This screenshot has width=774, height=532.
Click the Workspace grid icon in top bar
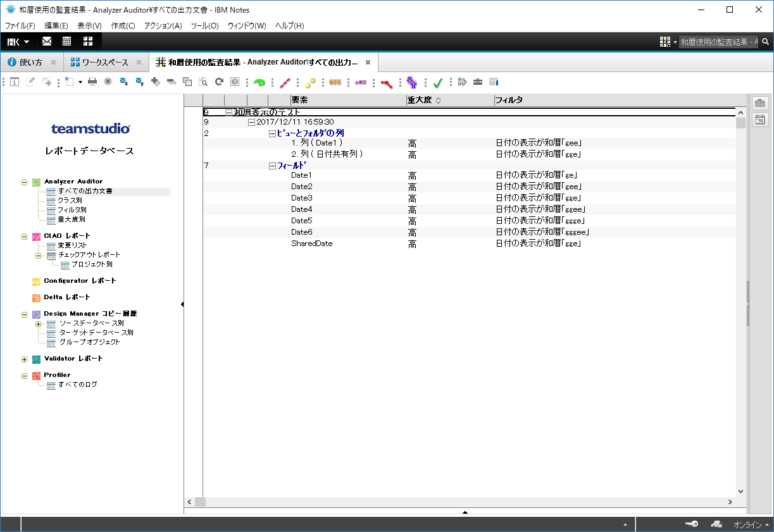coord(87,42)
